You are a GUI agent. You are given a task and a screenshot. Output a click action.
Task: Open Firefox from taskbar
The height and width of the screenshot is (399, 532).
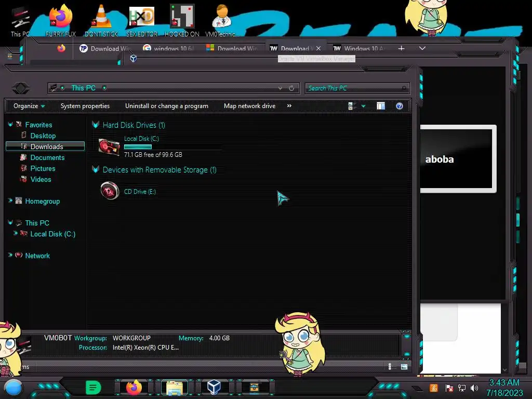click(134, 388)
